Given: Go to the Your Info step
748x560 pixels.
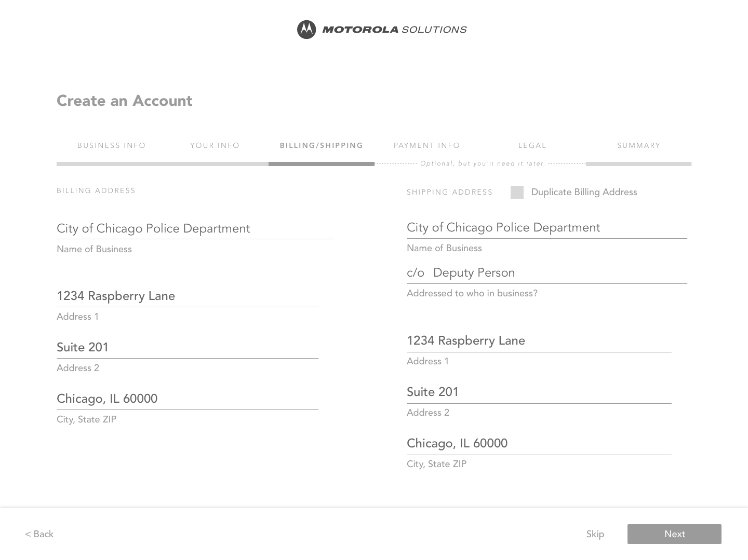Looking at the screenshot, I should tap(215, 145).
